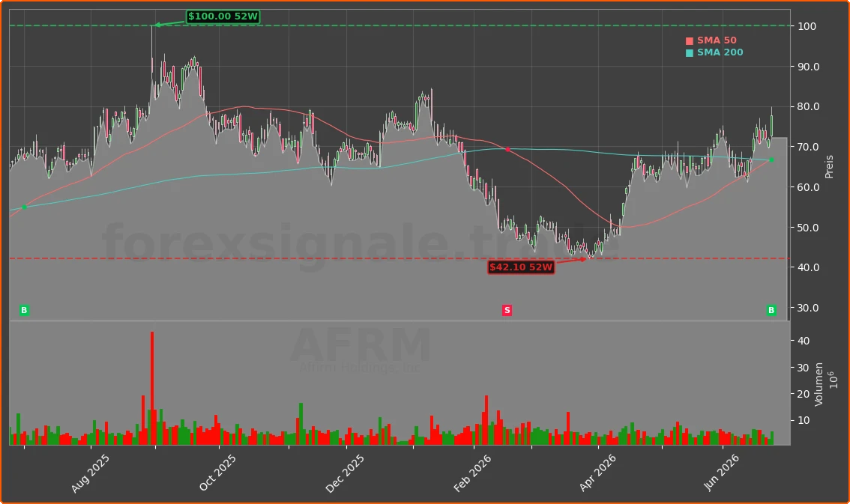Click the Volumen axis title
This screenshot has height=504, width=850.
pos(819,384)
